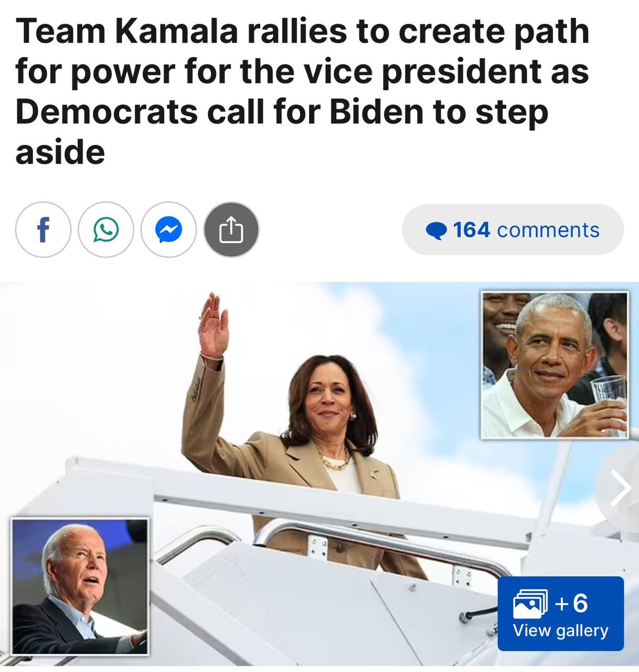Image resolution: width=639 pixels, height=672 pixels.
Task: Click the blue speech bubble comment icon
Action: 436,230
